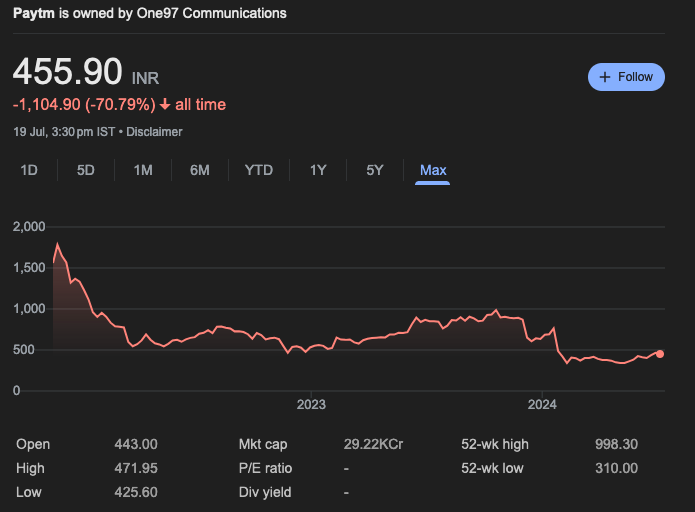Viewport: 695px width, 512px height.
Task: Click the 52-wk high value 998.30
Action: tap(616, 444)
